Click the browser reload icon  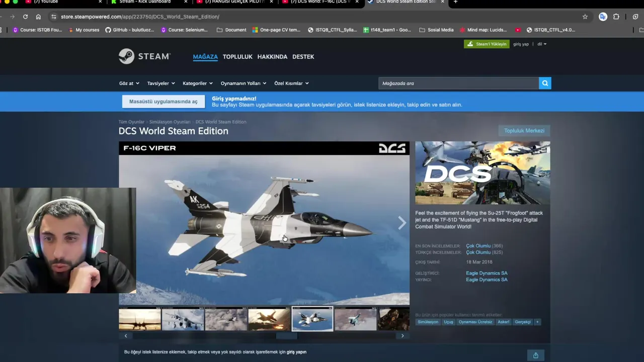click(x=25, y=17)
